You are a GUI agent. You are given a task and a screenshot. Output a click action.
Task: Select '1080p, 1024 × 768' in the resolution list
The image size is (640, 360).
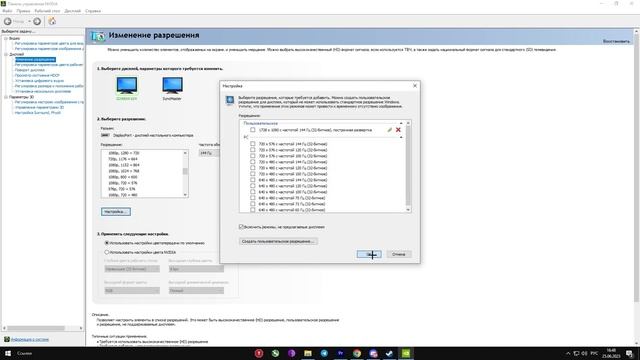coord(124,171)
